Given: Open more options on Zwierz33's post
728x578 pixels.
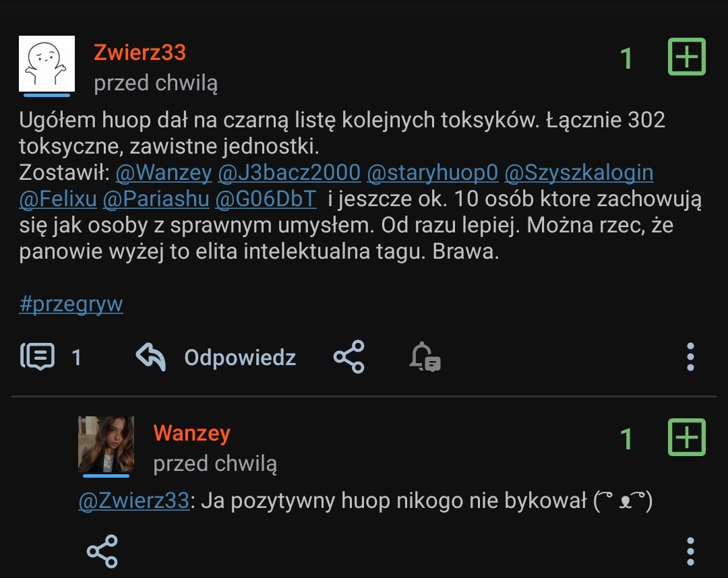Looking at the screenshot, I should [x=690, y=357].
